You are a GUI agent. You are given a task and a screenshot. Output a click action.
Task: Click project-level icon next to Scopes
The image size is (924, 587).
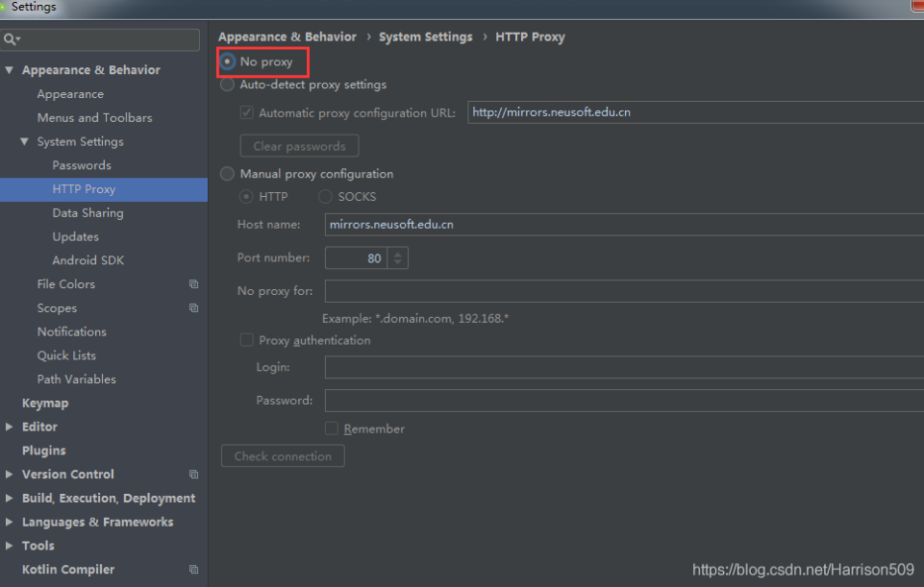193,308
